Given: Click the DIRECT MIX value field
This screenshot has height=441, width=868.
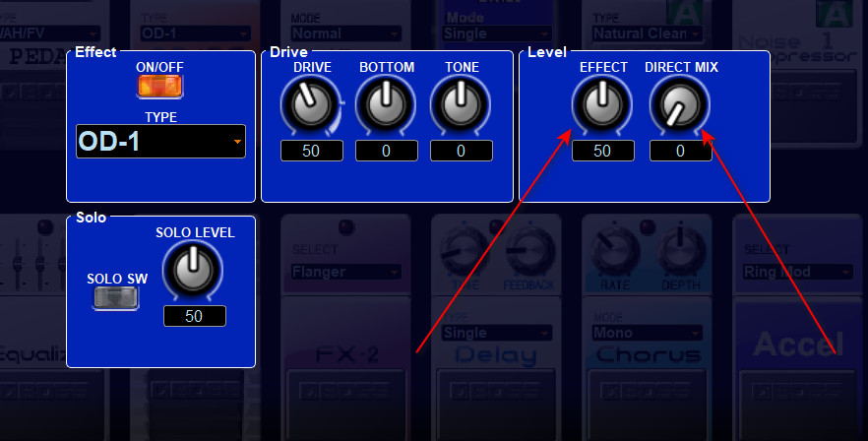Looking at the screenshot, I should pos(680,151).
